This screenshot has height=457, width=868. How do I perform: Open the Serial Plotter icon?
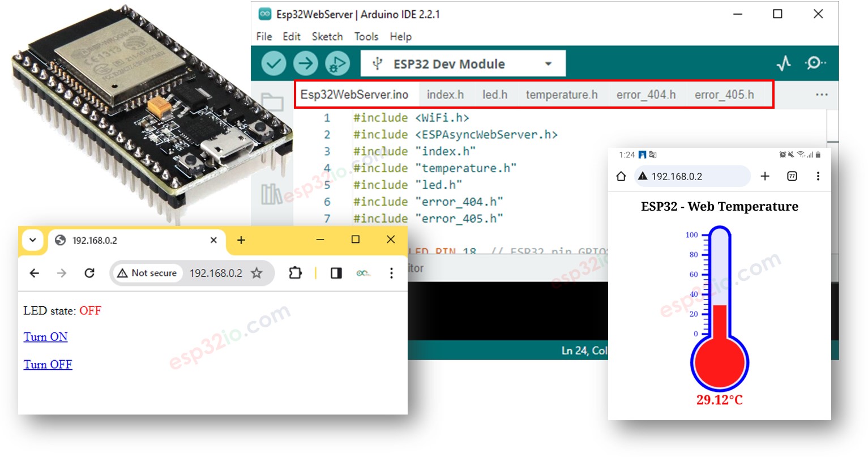click(784, 63)
